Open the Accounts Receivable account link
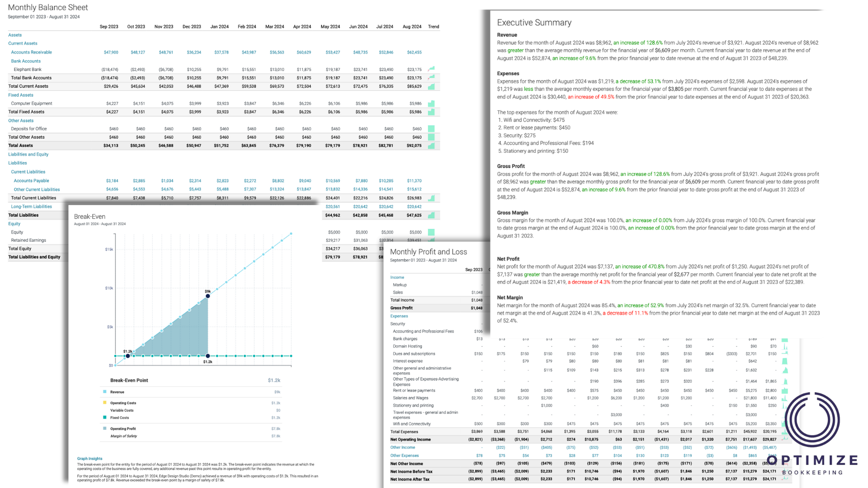The width and height of the screenshot is (868, 488). 31,52
